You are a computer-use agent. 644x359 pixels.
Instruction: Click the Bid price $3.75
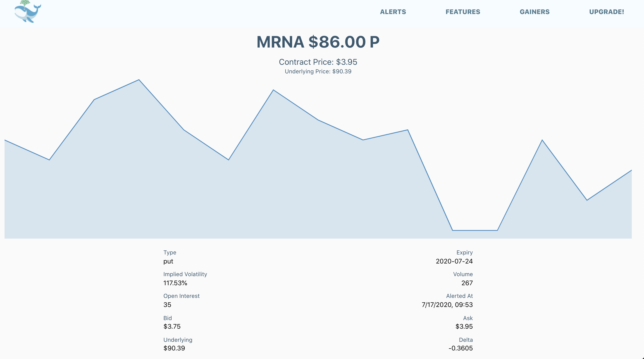172,326
